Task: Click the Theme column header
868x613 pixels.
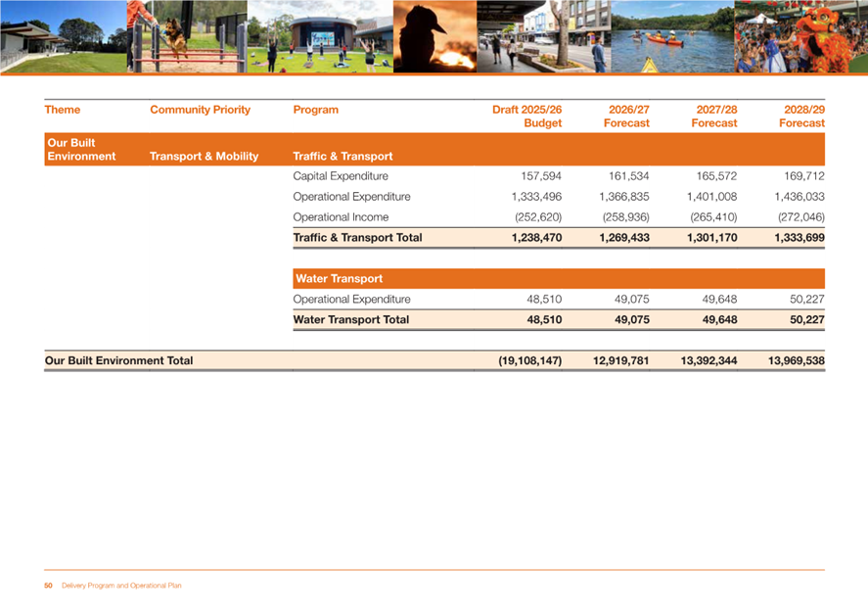Action: tap(63, 110)
